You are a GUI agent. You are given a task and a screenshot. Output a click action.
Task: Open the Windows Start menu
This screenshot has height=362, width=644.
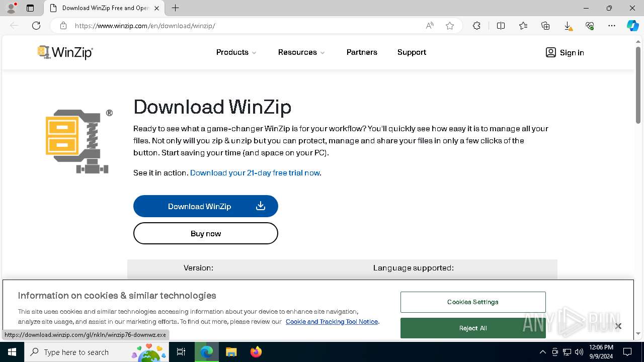tap(12, 352)
